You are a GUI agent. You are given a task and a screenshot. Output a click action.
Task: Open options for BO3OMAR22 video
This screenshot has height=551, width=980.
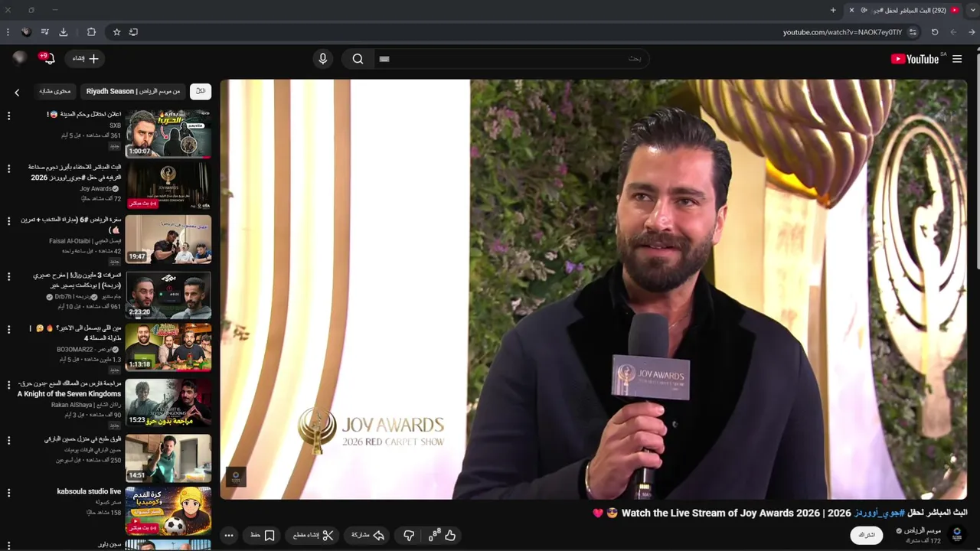[8, 330]
